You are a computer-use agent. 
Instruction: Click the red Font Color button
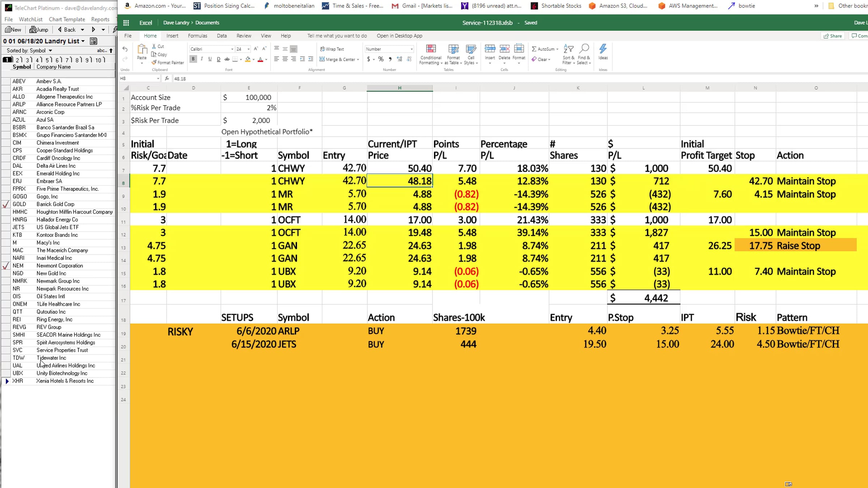point(260,59)
